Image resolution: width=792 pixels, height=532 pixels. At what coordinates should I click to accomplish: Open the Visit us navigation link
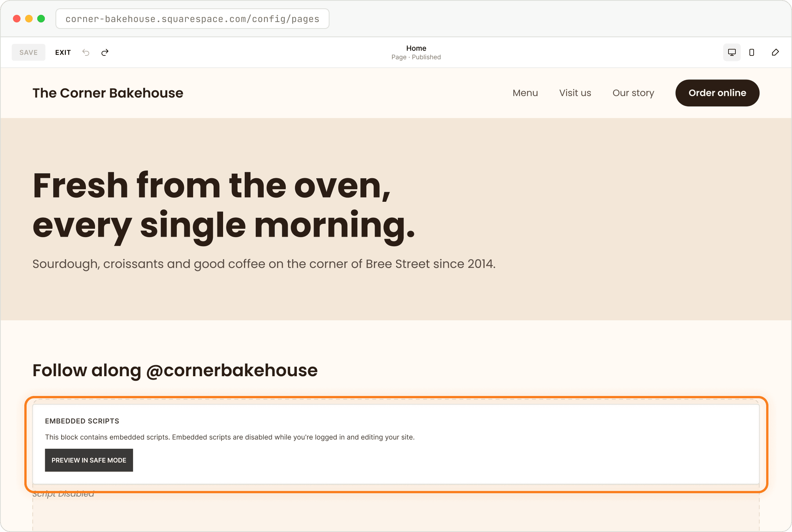point(575,93)
